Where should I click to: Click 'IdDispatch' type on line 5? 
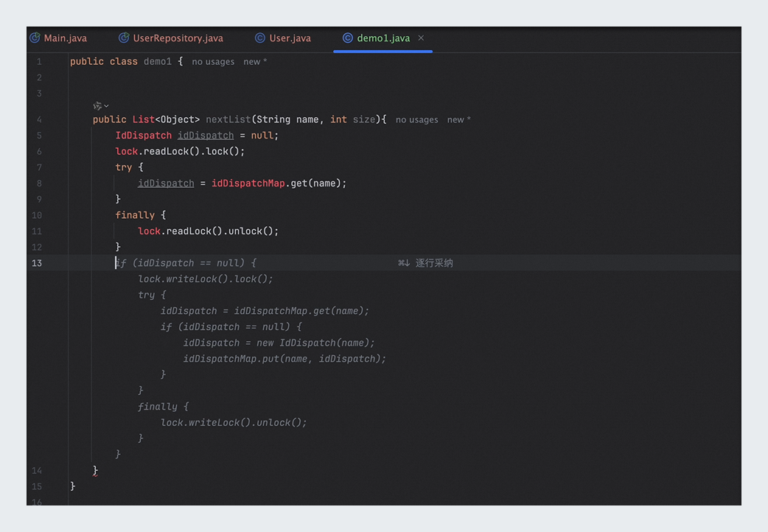click(x=144, y=135)
